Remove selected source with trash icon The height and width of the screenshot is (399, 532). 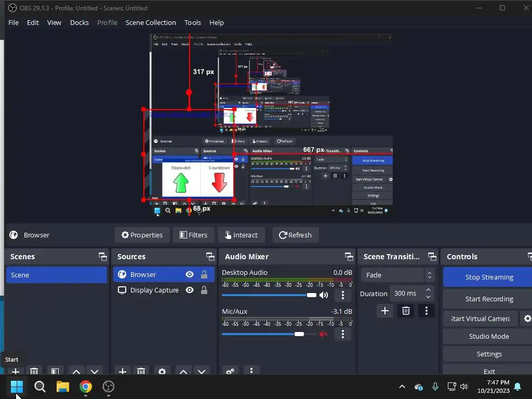coord(141,371)
